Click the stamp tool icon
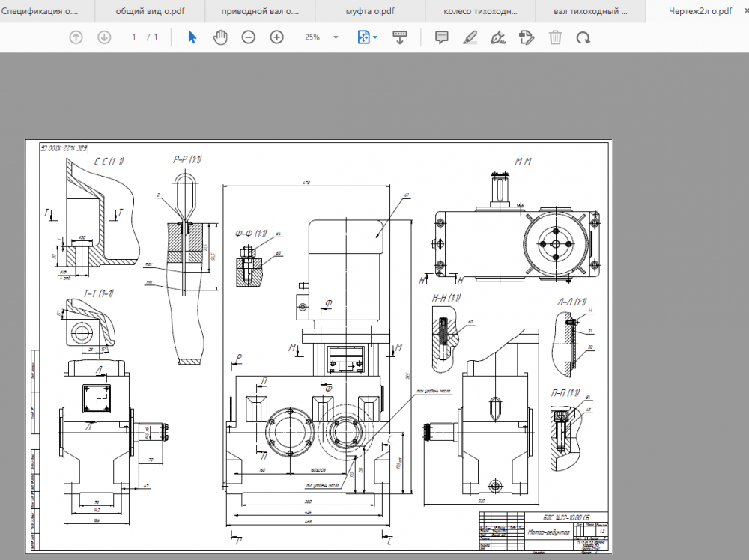Image resolution: width=749 pixels, height=560 pixels. [x=526, y=37]
